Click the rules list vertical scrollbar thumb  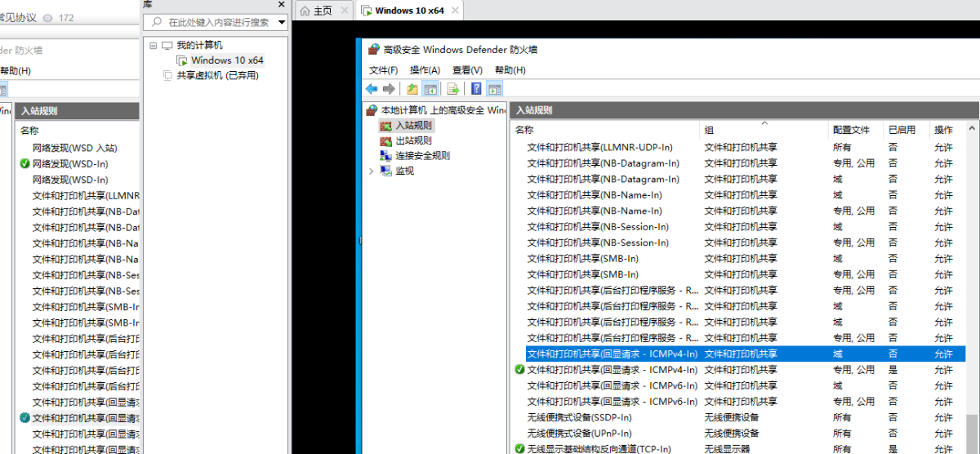[972, 435]
